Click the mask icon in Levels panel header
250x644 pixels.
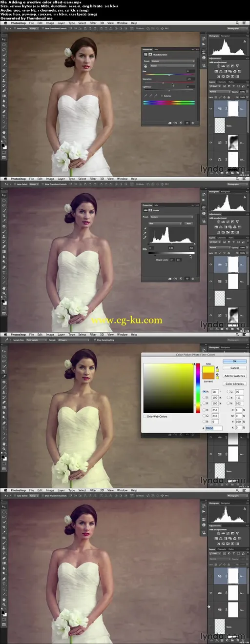click(150, 210)
